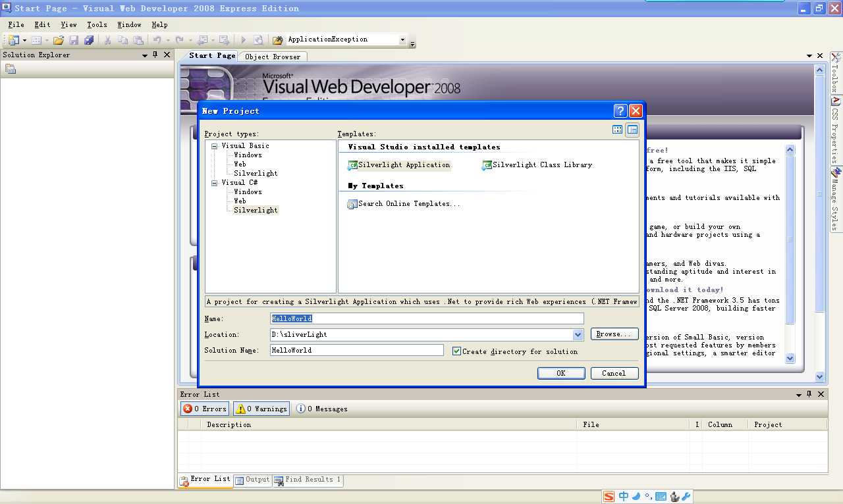Toggle the 0 Errors filter
This screenshot has width=843, height=504.
click(x=205, y=409)
